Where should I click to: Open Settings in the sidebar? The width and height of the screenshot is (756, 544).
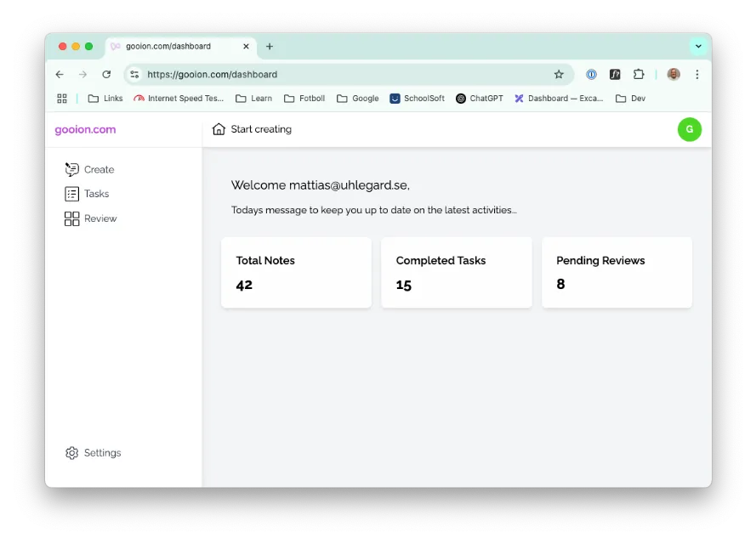pyautogui.click(x=93, y=453)
